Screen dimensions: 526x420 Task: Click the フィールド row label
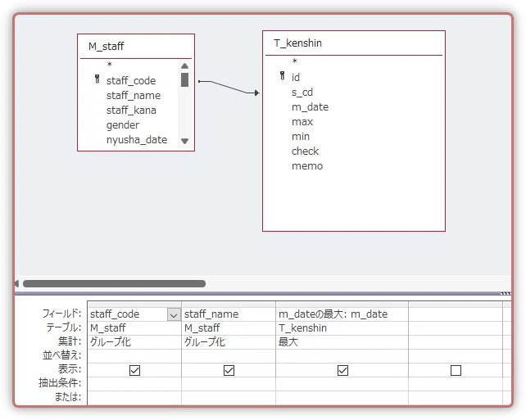click(61, 314)
